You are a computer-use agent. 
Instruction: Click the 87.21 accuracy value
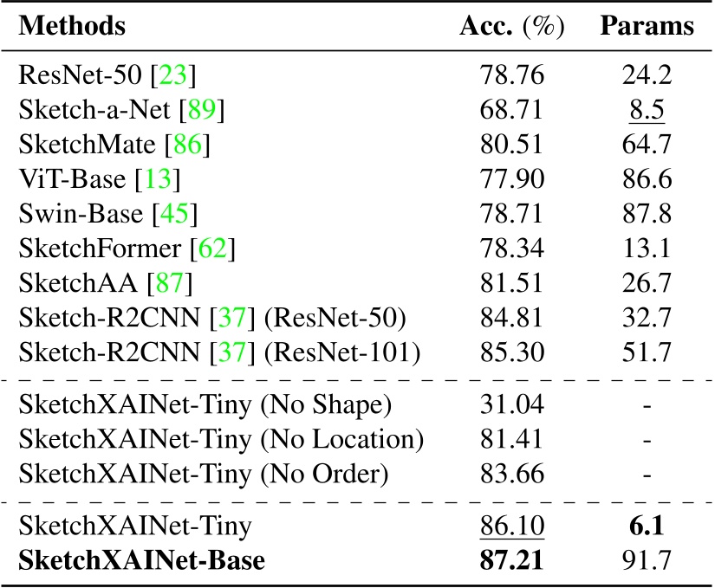511,561
